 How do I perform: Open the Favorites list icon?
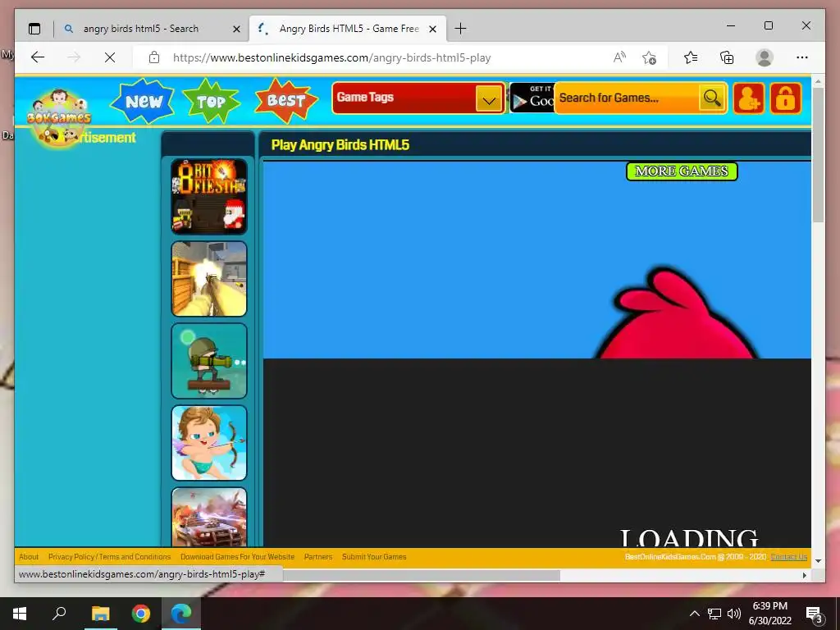pos(691,57)
